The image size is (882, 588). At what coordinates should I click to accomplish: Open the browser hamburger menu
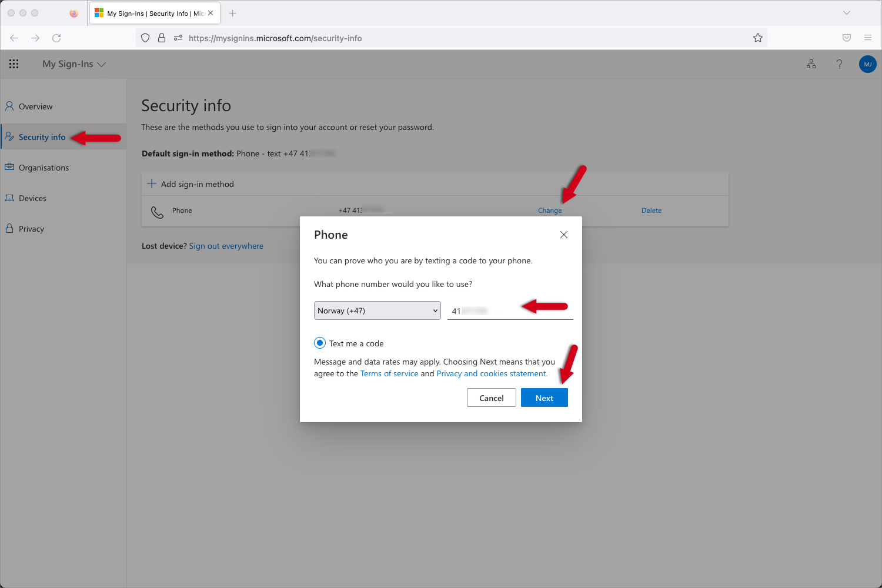coord(867,38)
